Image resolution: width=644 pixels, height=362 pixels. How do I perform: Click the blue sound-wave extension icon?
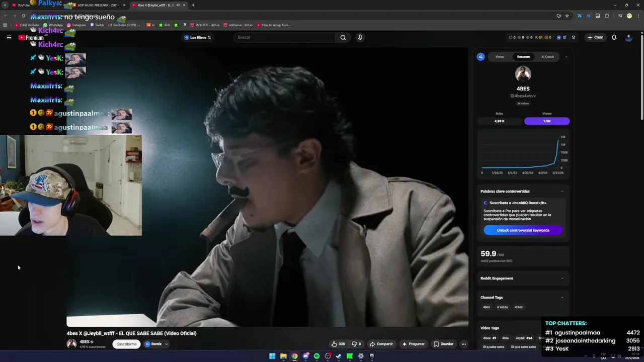click(588, 16)
